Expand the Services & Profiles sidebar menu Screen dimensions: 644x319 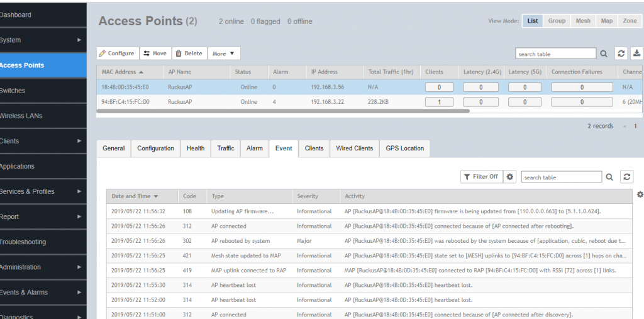click(x=43, y=191)
